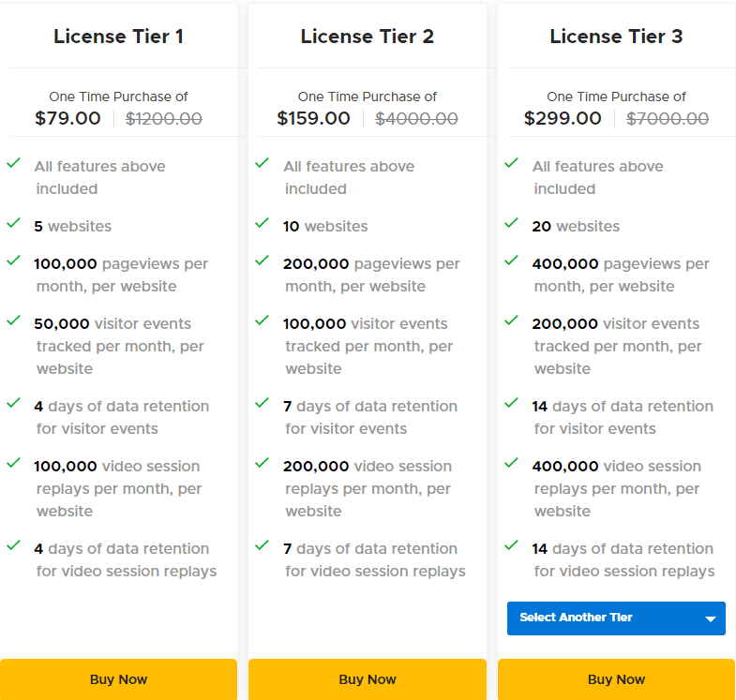Click the Tier 1 All features above checkmark
This screenshot has height=700, width=736.
point(14,163)
